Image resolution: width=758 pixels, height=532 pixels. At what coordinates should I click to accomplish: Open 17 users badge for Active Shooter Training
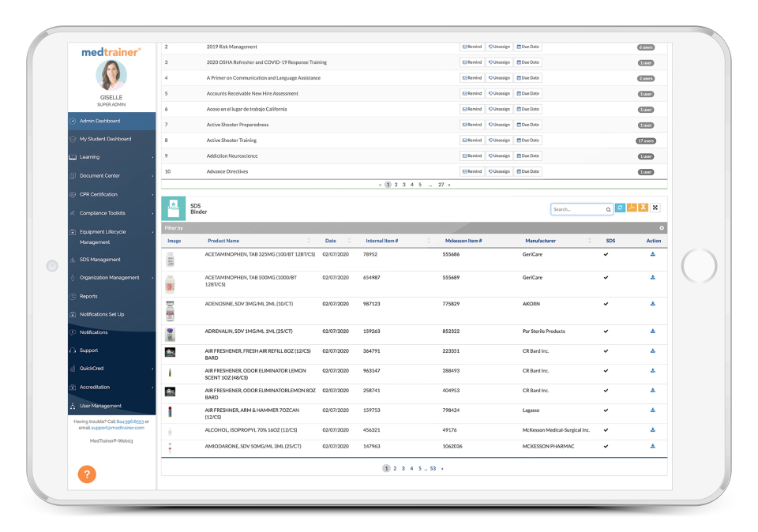(x=646, y=141)
